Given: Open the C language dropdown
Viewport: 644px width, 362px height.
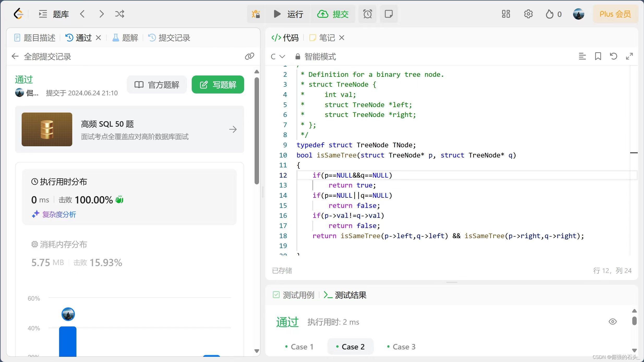Looking at the screenshot, I should click(278, 56).
